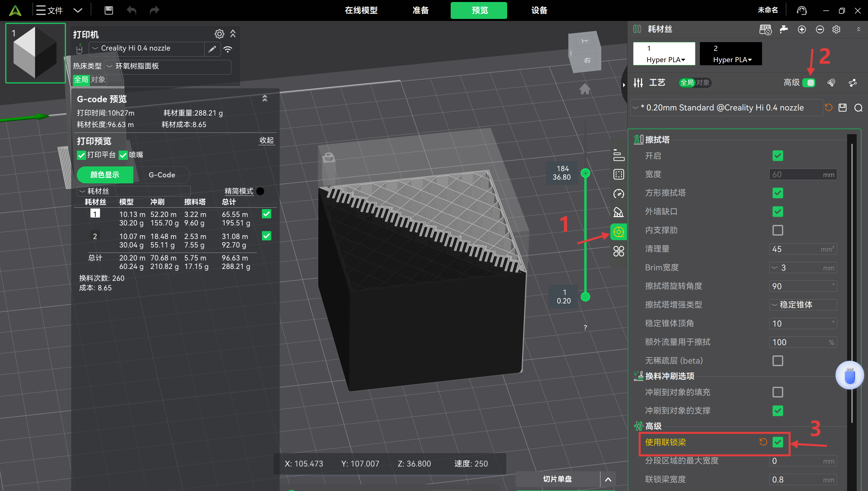Image resolution: width=868 pixels, height=491 pixels.
Task: Reset process preset with orange arrow
Action: (828, 108)
